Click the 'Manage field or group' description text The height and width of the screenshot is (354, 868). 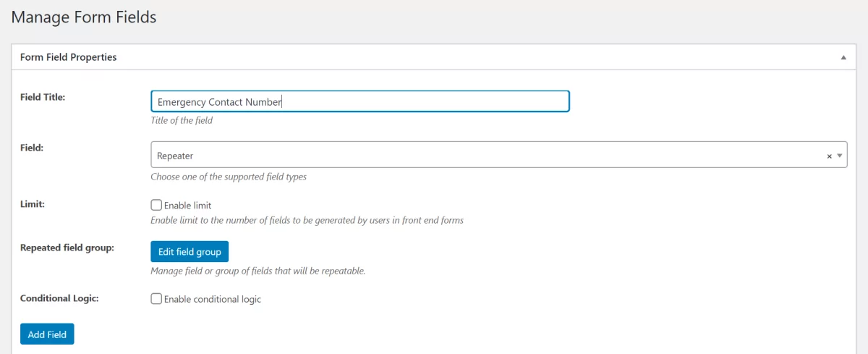point(258,271)
